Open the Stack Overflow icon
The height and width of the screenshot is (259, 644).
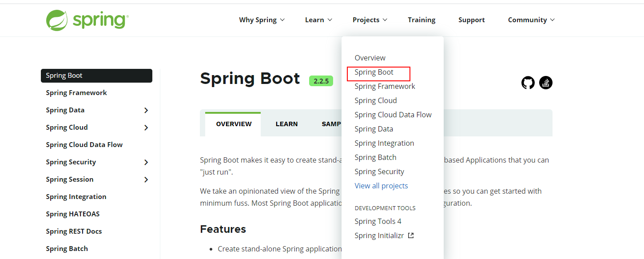coord(546,83)
